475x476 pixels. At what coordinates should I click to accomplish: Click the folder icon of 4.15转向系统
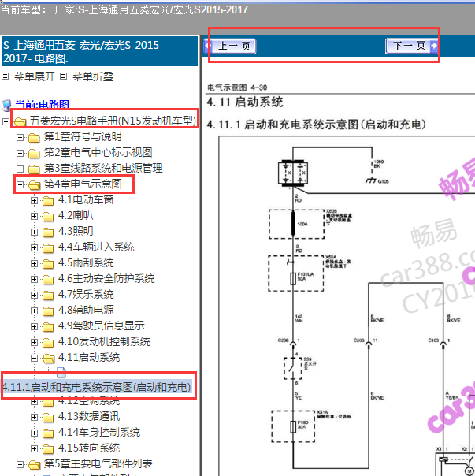tap(48, 449)
